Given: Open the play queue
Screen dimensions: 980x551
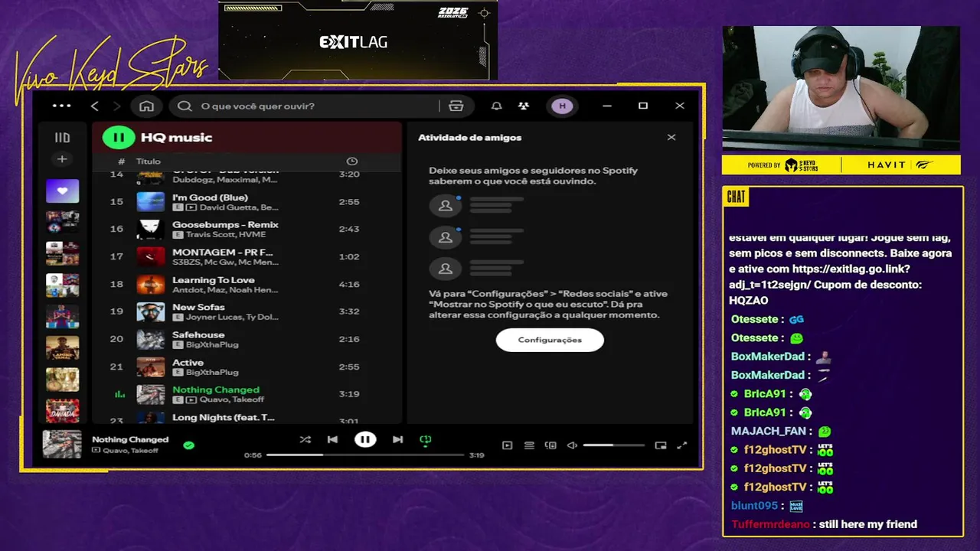Looking at the screenshot, I should pyautogui.click(x=529, y=445).
